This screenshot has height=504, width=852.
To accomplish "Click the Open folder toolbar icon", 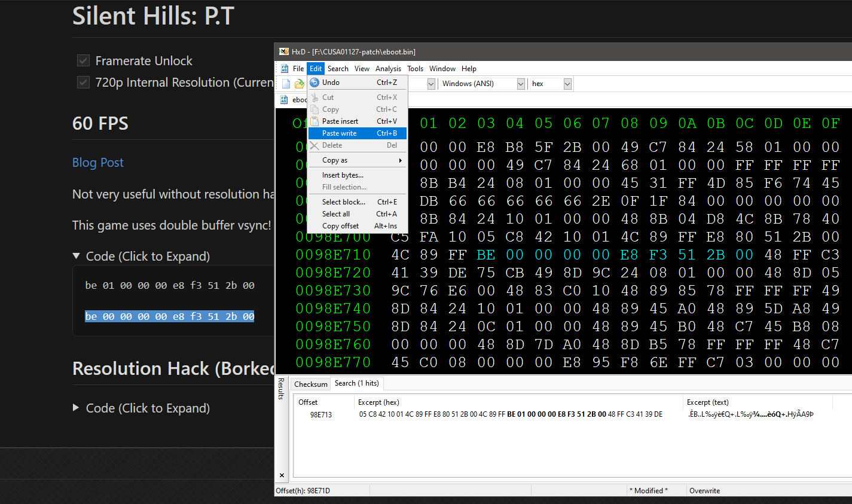I will pos(299,84).
